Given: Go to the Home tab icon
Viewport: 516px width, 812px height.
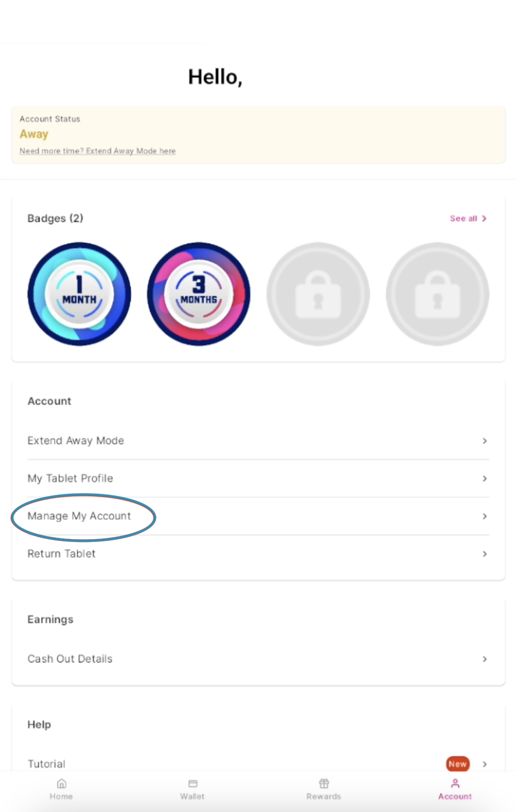Looking at the screenshot, I should [x=61, y=784].
